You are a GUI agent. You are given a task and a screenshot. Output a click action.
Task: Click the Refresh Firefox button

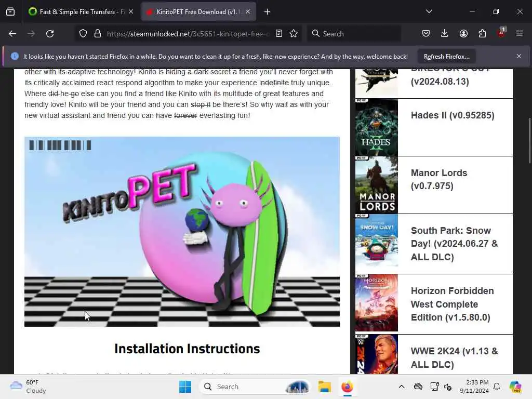click(446, 57)
